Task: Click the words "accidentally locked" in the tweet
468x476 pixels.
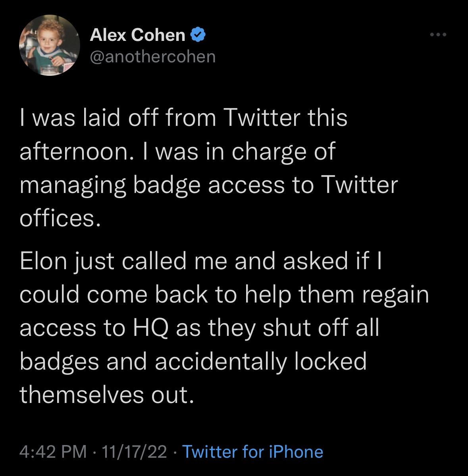Action: pos(260,361)
